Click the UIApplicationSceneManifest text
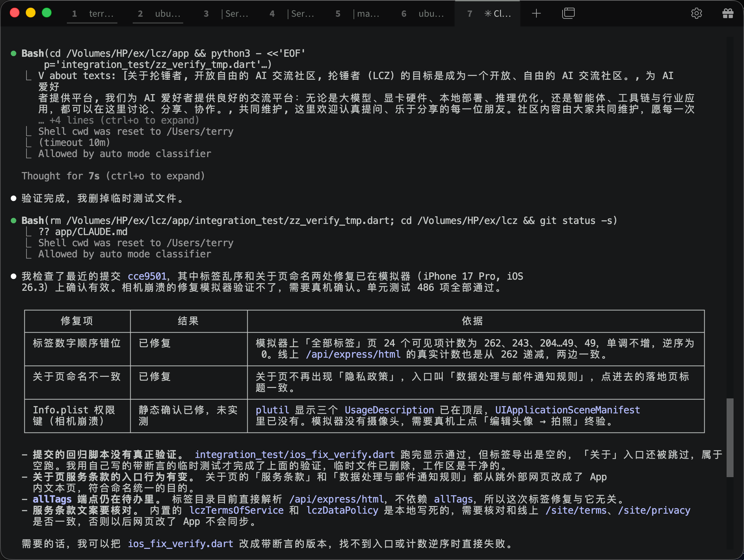 567,410
